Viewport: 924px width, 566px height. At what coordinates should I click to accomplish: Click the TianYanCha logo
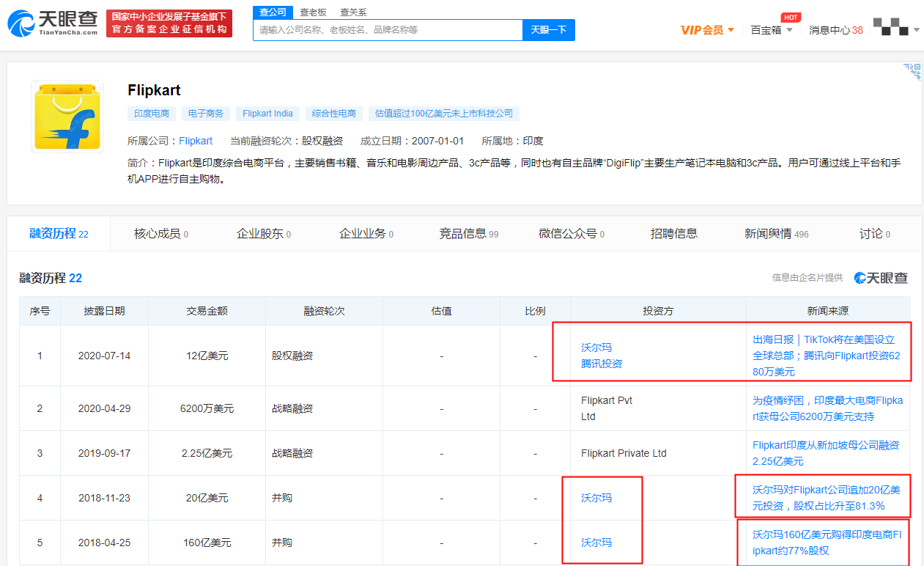pos(53,23)
